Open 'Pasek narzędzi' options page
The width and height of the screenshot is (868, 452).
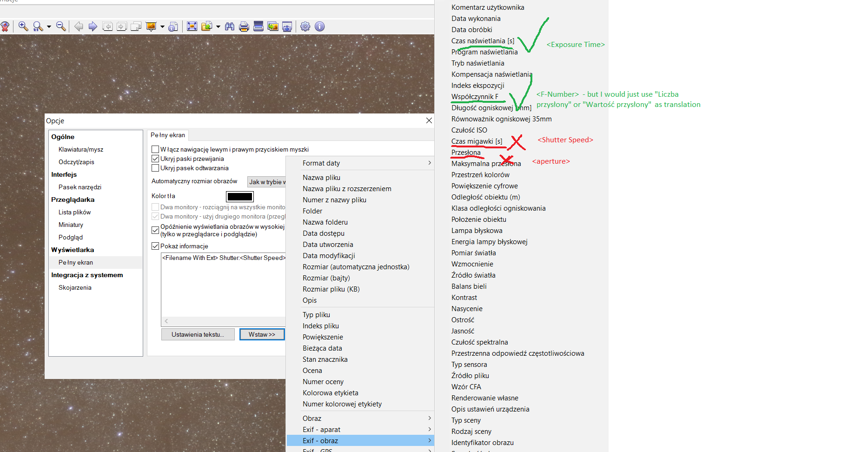point(80,187)
